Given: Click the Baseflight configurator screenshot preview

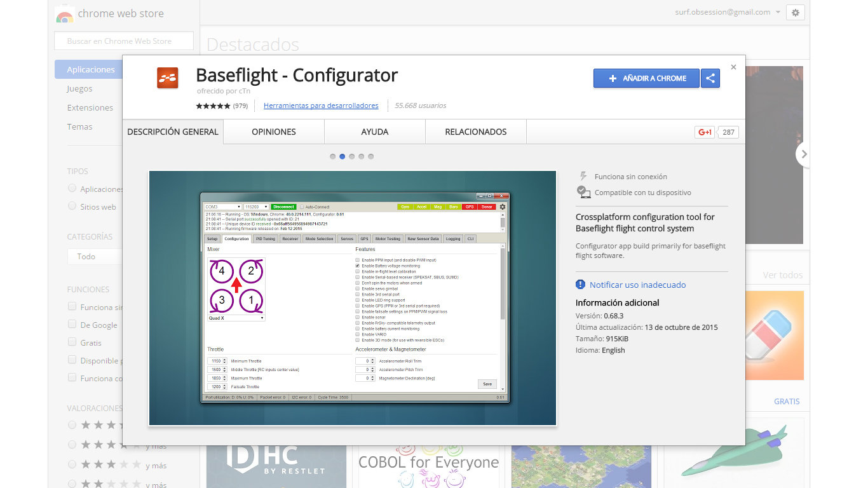Looking at the screenshot, I should pyautogui.click(x=353, y=298).
